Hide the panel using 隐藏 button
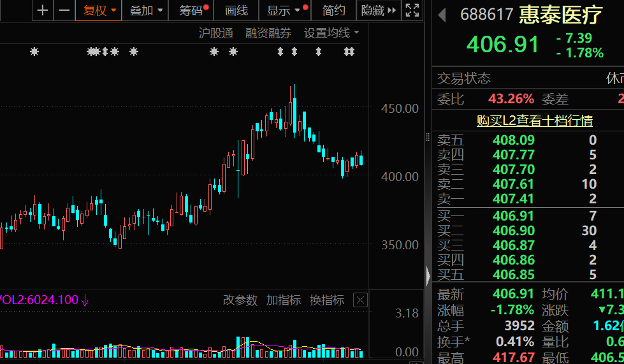Viewport: 624px width, 364px height. click(x=379, y=10)
